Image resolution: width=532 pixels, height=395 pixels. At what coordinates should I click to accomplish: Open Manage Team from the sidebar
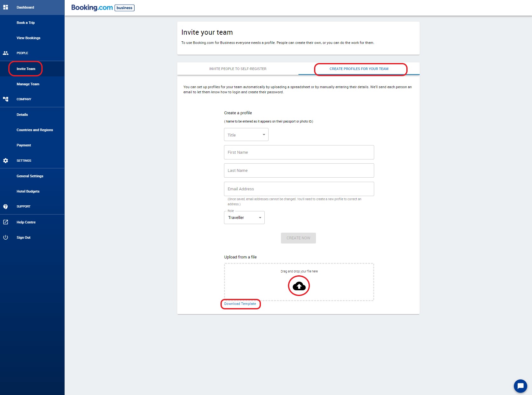[28, 84]
